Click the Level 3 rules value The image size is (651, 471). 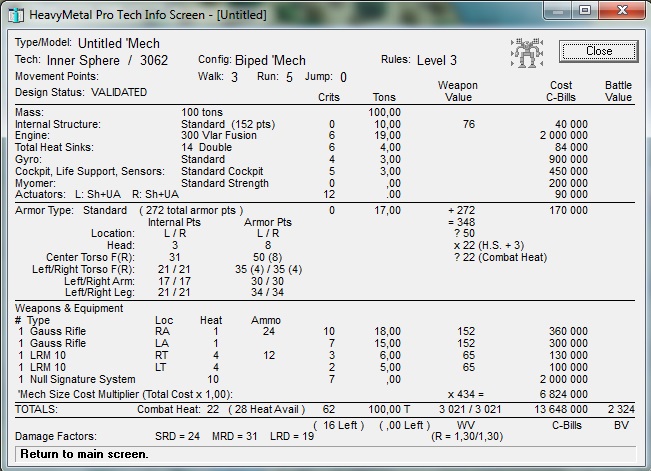click(436, 60)
